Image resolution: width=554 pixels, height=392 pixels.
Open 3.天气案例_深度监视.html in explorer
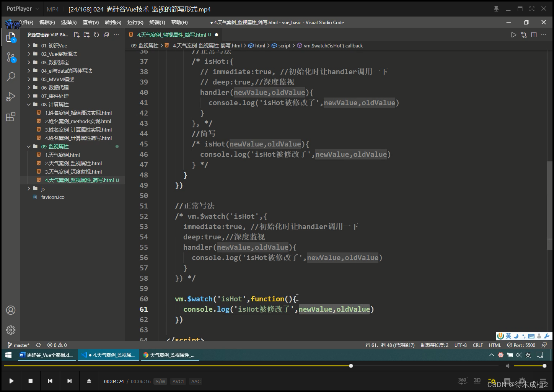(73, 172)
